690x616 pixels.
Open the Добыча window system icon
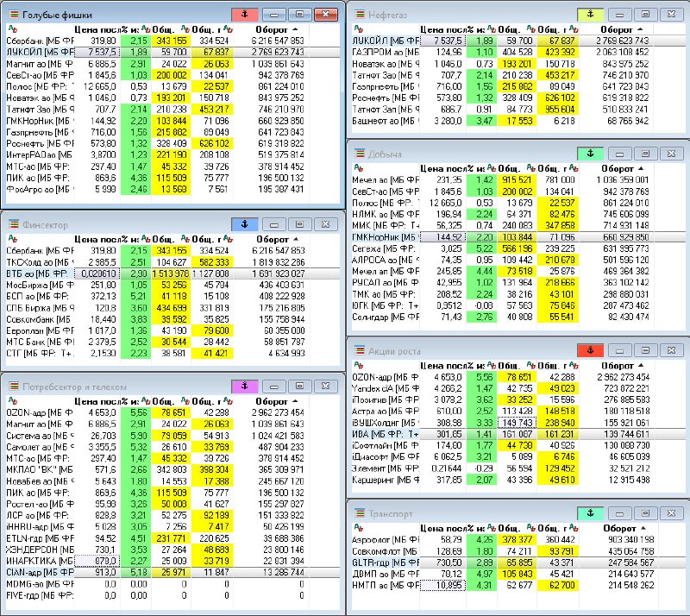pos(360,154)
